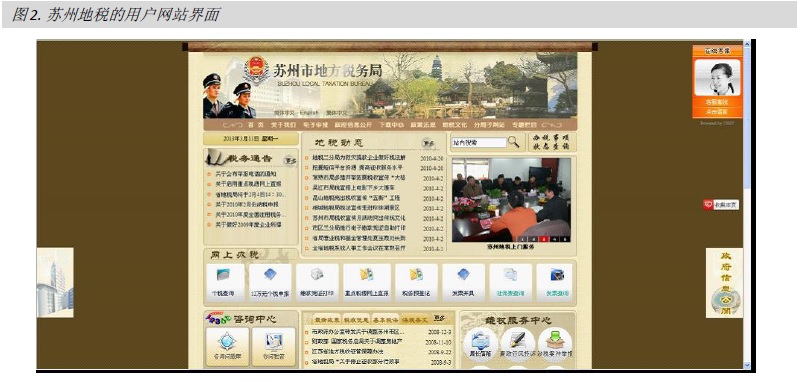799x382 pixels.
Task: Switch to the 最新政策 tab
Action: [326, 319]
